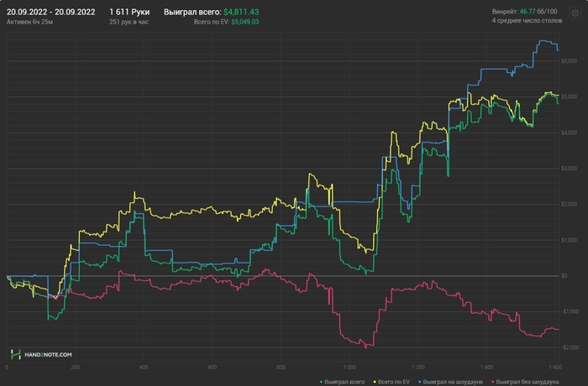Click the -$1,000 y-axis label

(x=570, y=311)
